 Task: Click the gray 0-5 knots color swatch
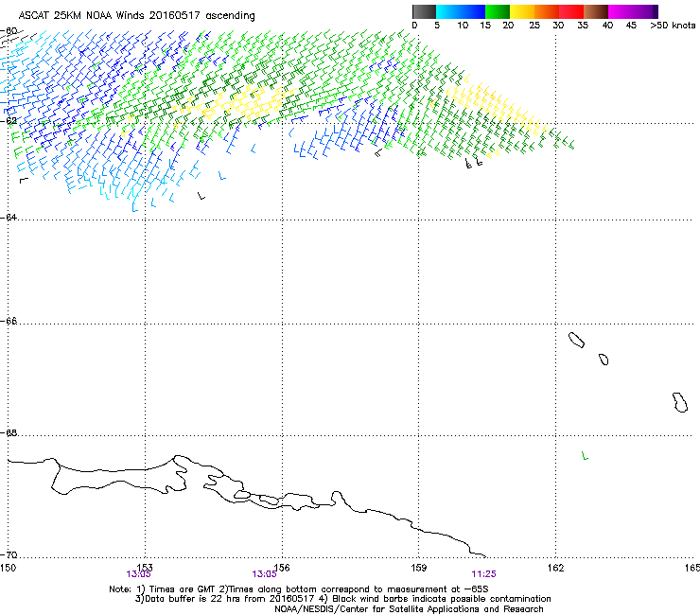tap(424, 11)
